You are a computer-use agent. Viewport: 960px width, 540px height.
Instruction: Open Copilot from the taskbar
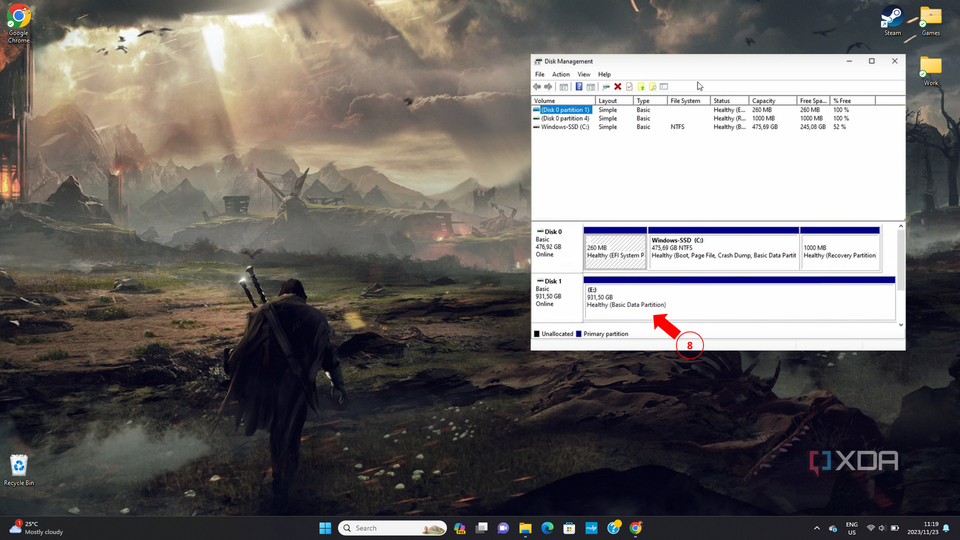[x=460, y=528]
